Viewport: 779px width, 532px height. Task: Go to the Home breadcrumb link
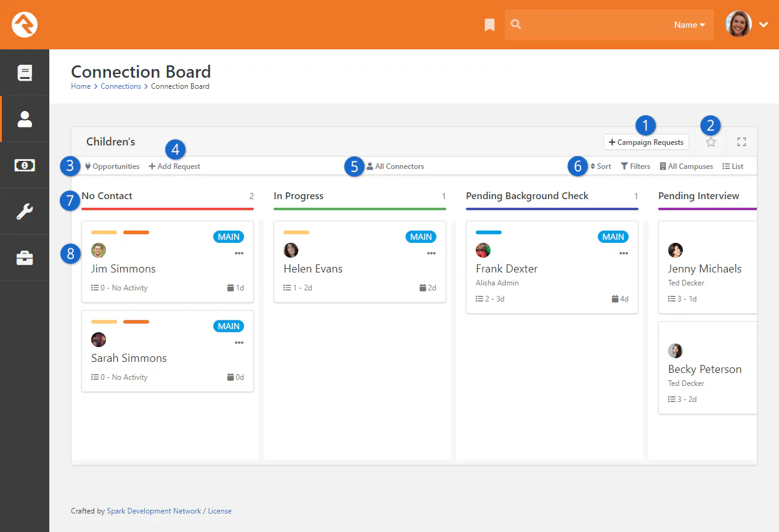[81, 86]
